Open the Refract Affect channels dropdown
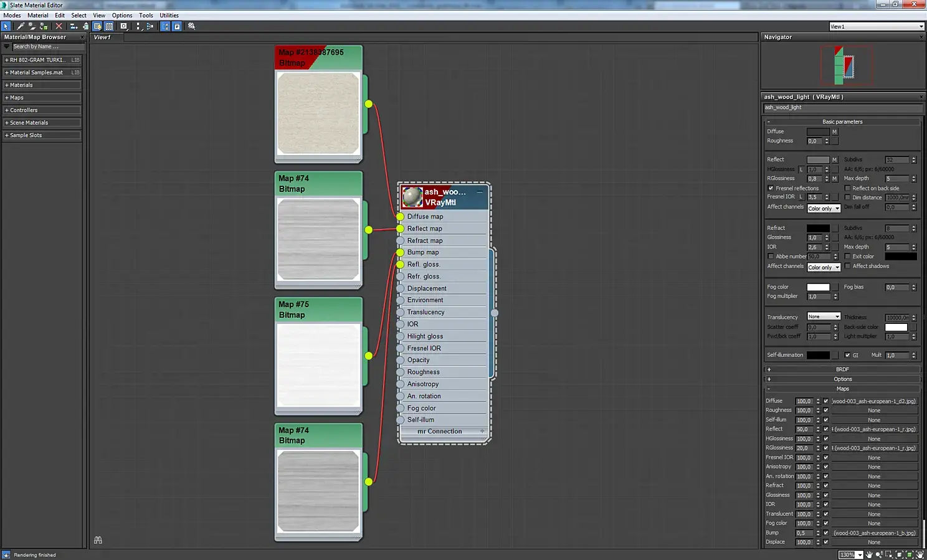Screen dimensions: 927x560 (824, 267)
